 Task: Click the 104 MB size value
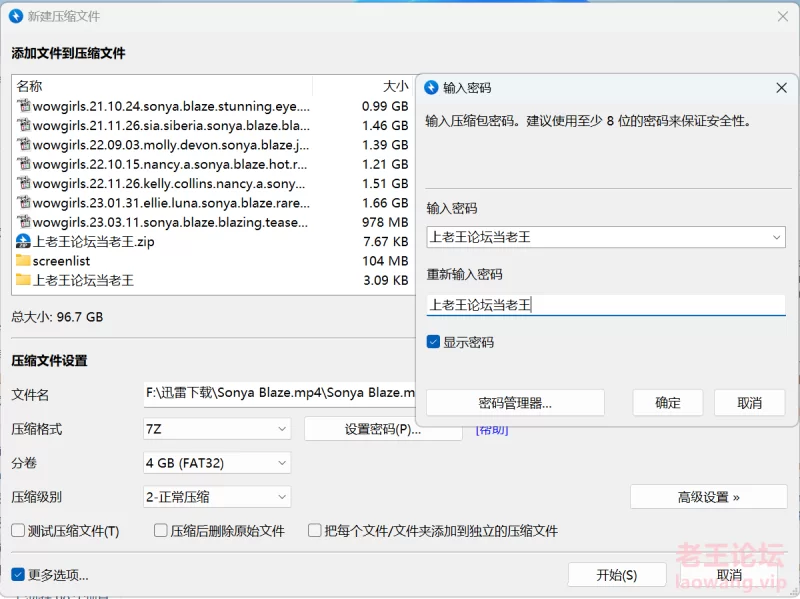pyautogui.click(x=385, y=261)
